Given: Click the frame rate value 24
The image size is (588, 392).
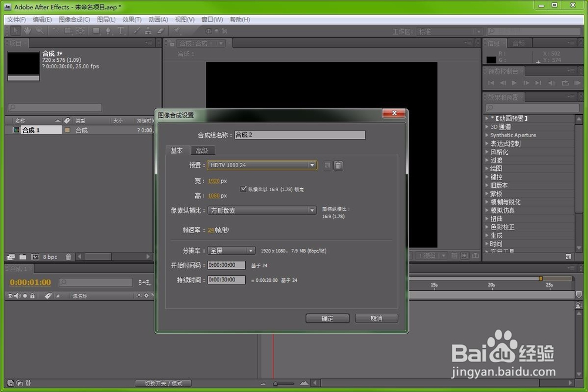Looking at the screenshot, I should (211, 230).
